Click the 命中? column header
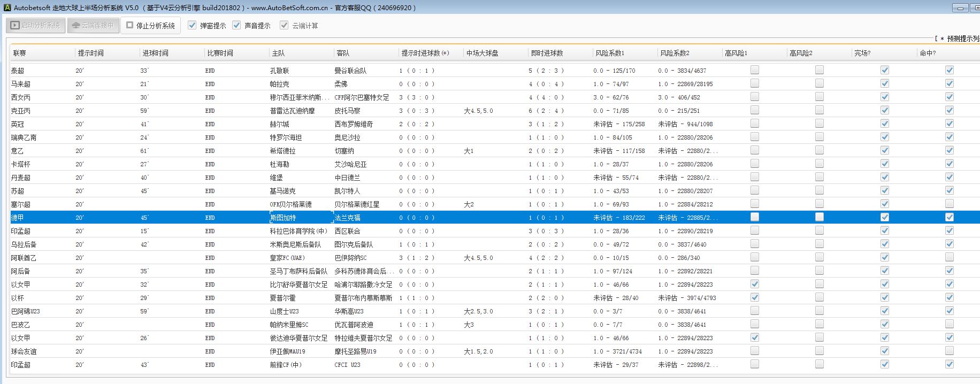980x384 pixels. pos(928,53)
